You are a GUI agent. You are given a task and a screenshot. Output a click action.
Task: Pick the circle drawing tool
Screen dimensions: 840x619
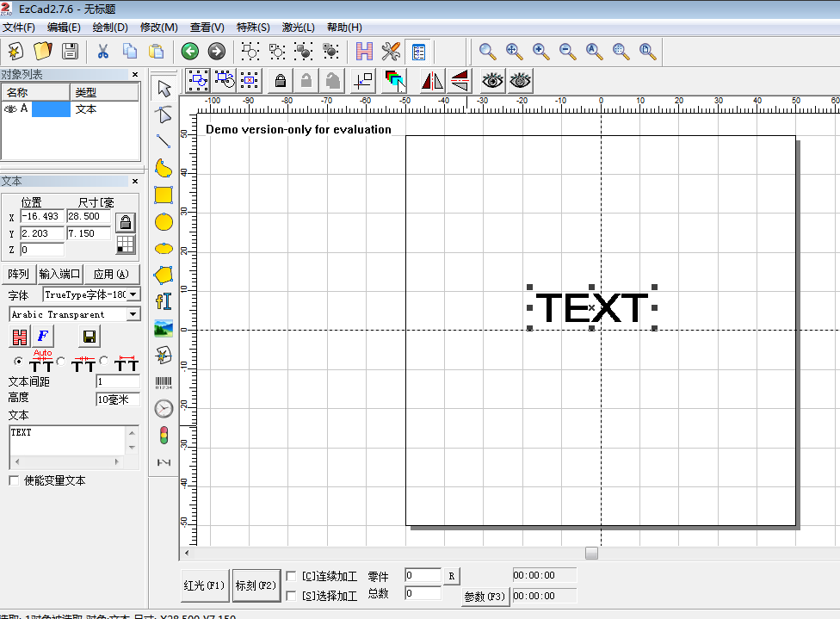click(x=164, y=222)
